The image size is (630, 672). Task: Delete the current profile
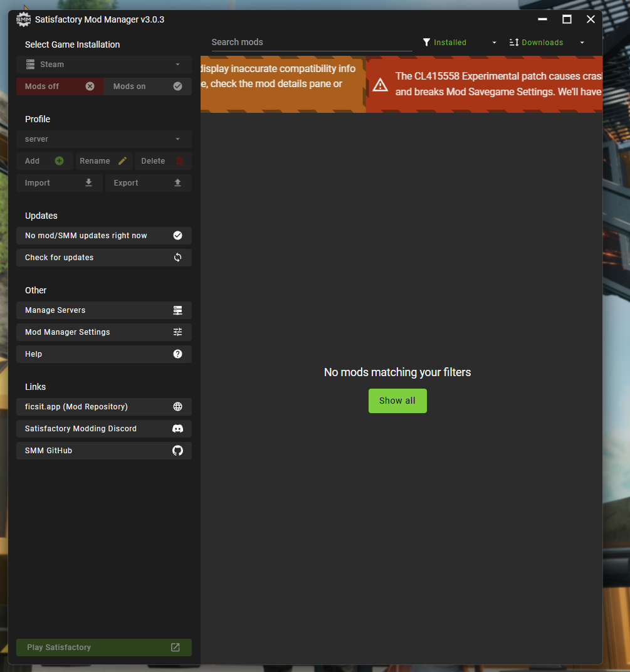(163, 160)
